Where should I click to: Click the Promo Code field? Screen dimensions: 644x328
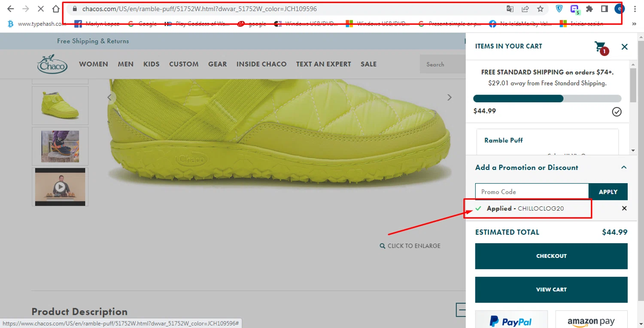(x=532, y=192)
